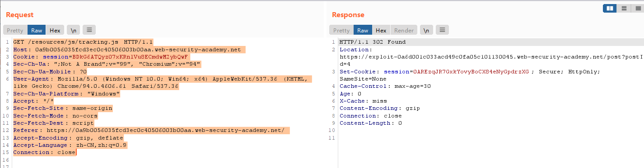Click the Request panel title
Image resolution: width=644 pixels, height=168 pixels.
pyautogui.click(x=20, y=15)
